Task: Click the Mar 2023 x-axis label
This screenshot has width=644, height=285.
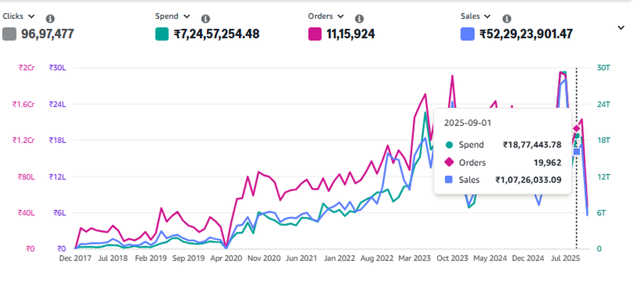Action: [415, 258]
